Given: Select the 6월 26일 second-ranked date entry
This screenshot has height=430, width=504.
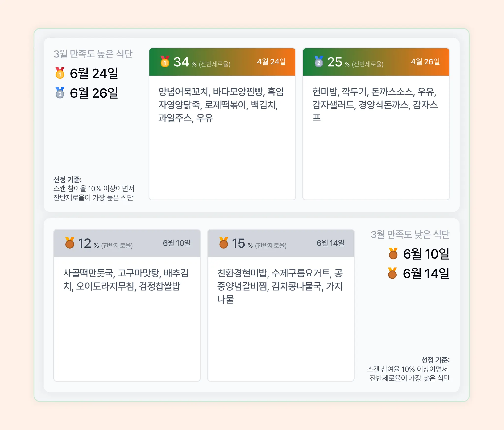Looking at the screenshot, I should coord(87,93).
